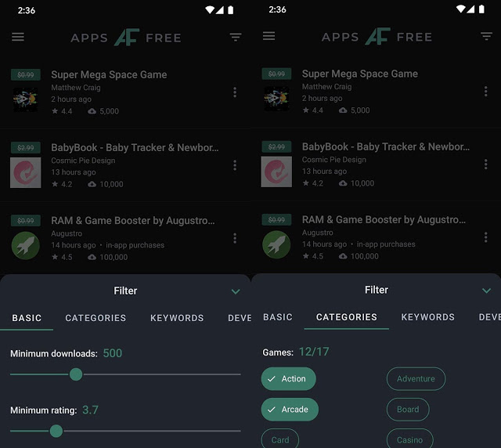Tap filter icon in left header
Viewport: 501px width, 448px height.
coord(236,37)
